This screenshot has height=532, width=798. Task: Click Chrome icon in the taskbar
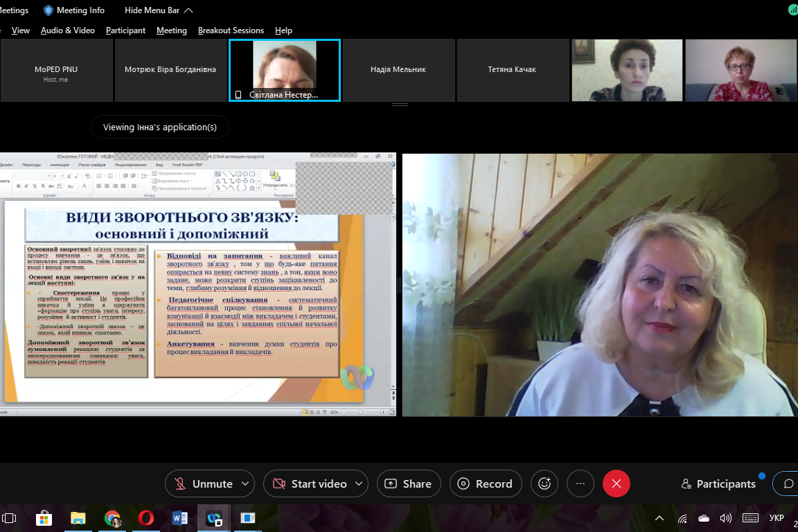tap(112, 517)
